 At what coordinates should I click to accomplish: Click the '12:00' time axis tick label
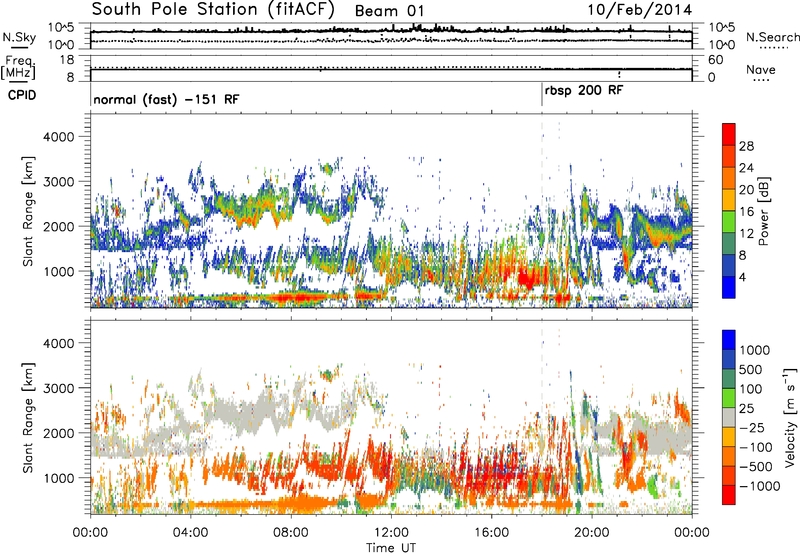pos(391,533)
